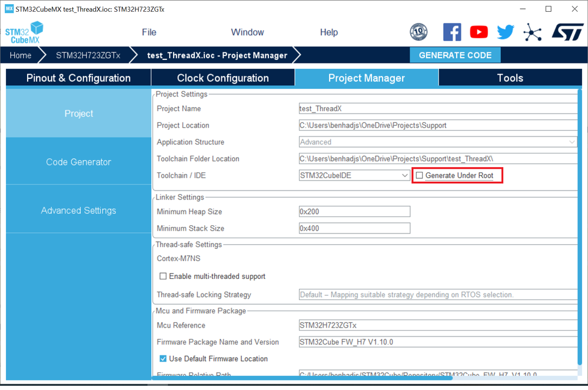Image resolution: width=588 pixels, height=390 pixels.
Task: Switch to Pinout & Configuration tab
Action: [x=78, y=78]
